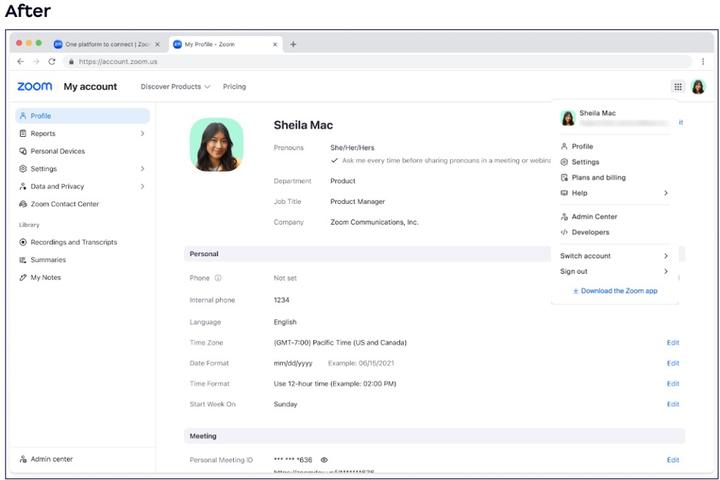Expand the Sign out submenu arrow

click(x=666, y=271)
